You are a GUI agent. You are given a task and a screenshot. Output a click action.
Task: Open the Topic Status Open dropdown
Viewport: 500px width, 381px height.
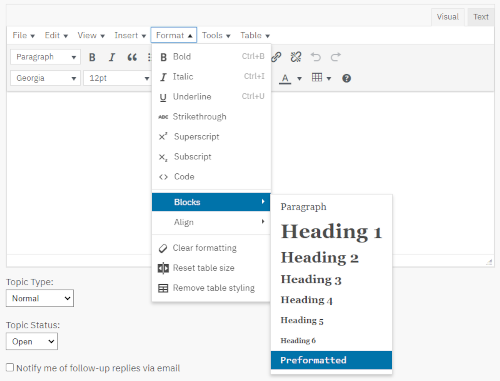[32, 341]
